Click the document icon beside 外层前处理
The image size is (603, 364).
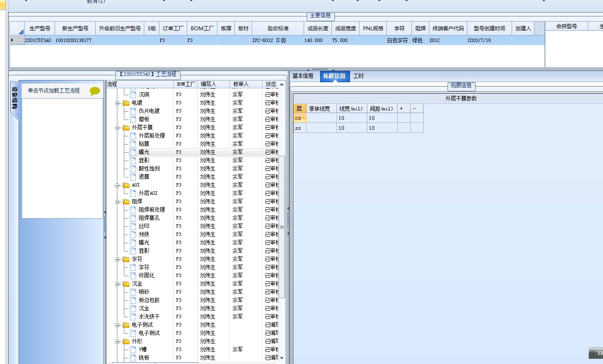pyautogui.click(x=133, y=136)
